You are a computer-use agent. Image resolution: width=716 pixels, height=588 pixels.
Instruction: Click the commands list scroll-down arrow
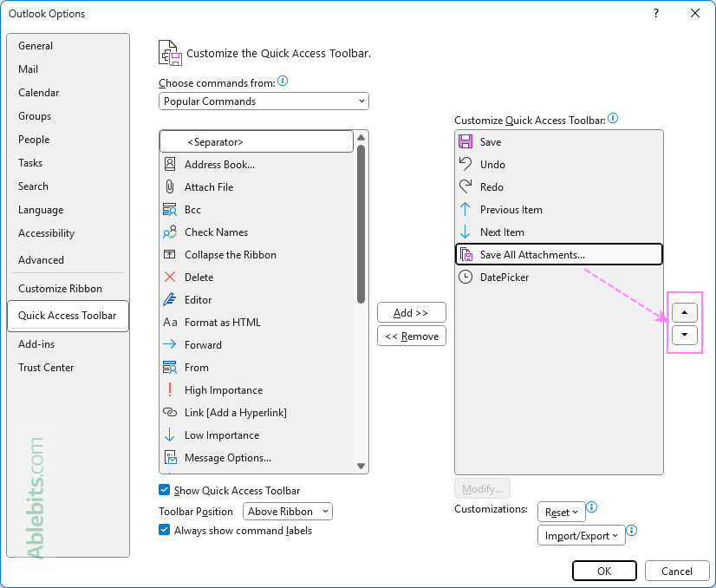(x=361, y=466)
